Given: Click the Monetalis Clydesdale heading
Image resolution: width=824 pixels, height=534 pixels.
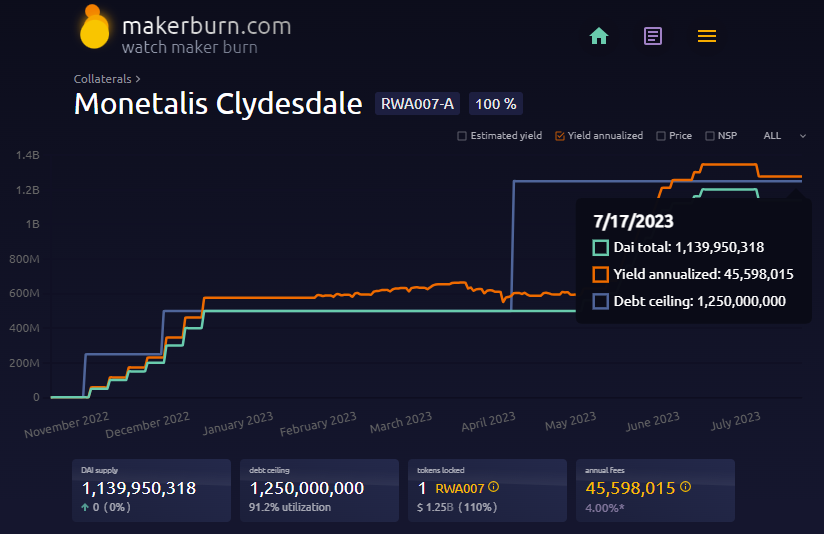Looking at the screenshot, I should click(218, 104).
